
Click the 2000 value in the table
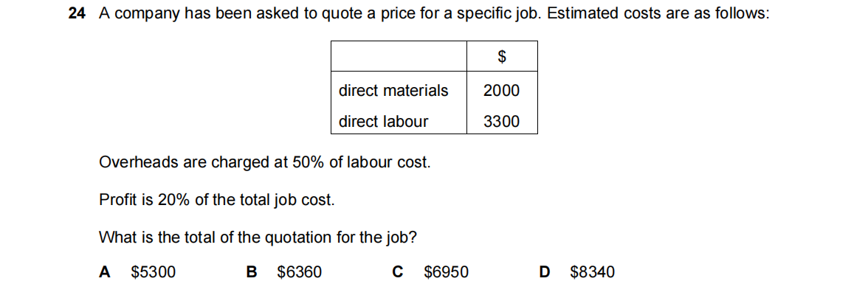tap(501, 91)
